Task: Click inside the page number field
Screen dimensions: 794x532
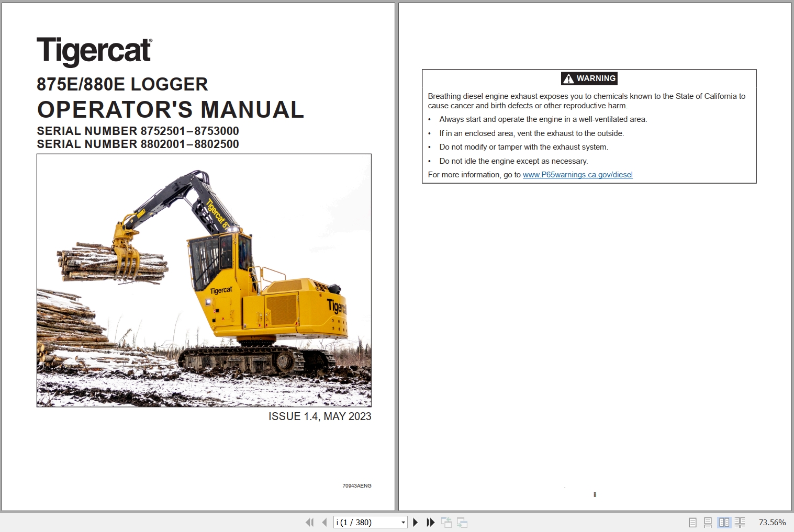Action: pyautogui.click(x=361, y=522)
